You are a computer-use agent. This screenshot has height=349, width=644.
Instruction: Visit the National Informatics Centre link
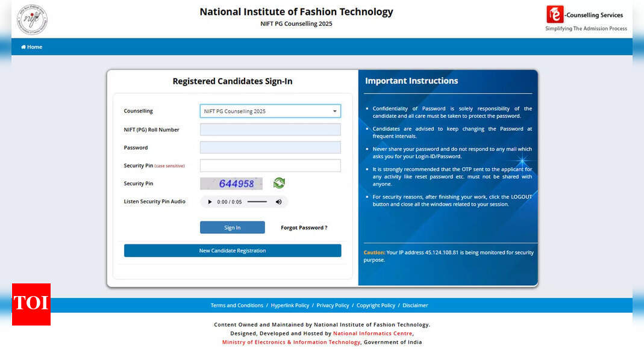click(372, 333)
